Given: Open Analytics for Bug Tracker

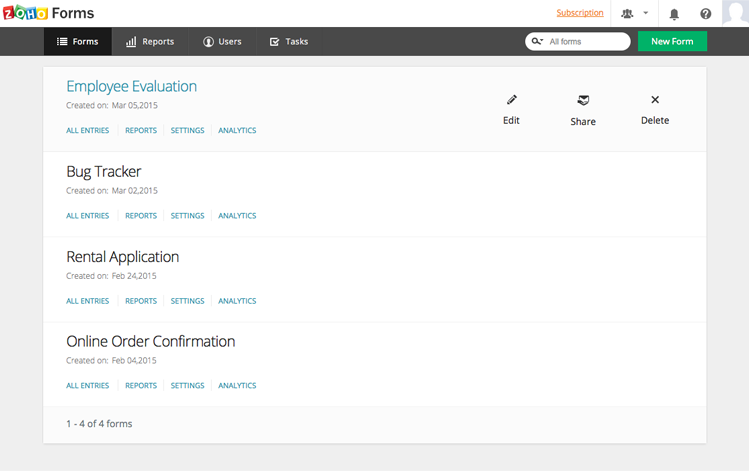Looking at the screenshot, I should [x=237, y=216].
